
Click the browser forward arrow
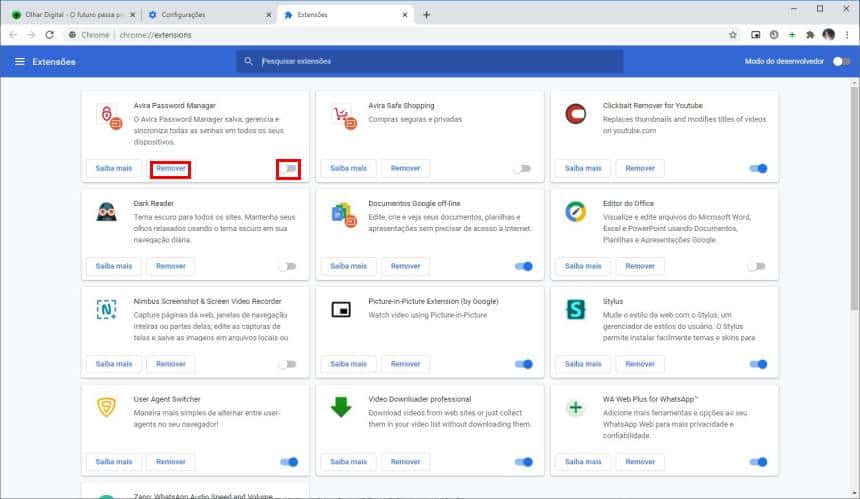coord(31,35)
